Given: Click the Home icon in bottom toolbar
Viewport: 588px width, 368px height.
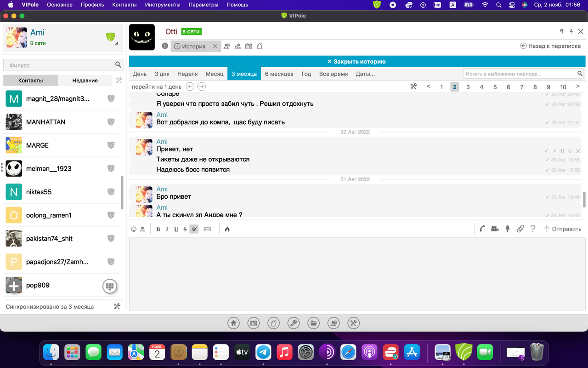Looking at the screenshot, I should (233, 323).
